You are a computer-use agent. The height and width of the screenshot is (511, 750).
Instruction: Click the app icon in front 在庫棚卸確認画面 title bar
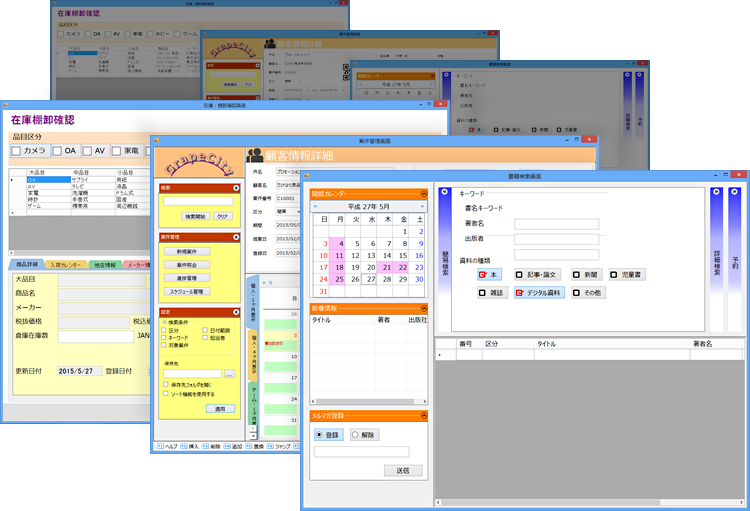[6, 105]
